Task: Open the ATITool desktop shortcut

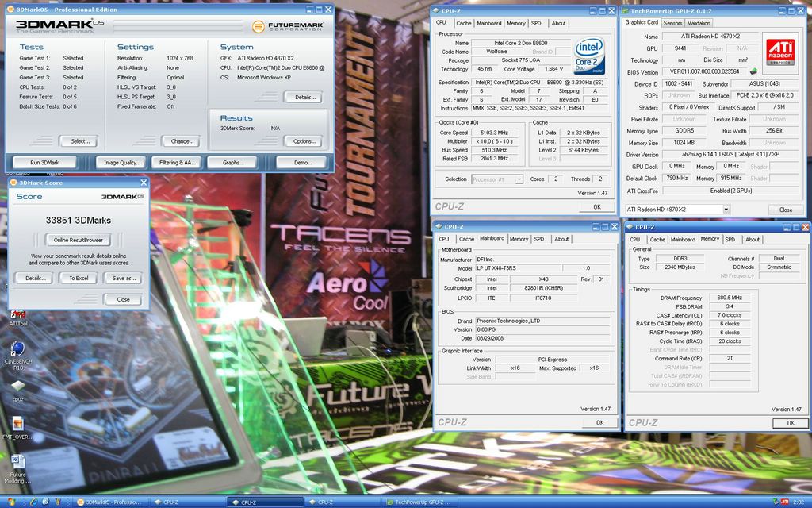Action: point(17,317)
